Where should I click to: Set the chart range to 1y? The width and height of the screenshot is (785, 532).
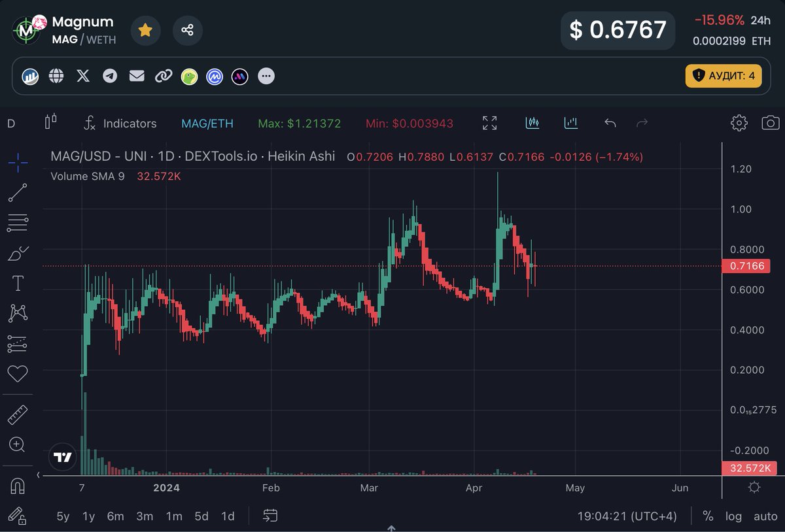(88, 516)
